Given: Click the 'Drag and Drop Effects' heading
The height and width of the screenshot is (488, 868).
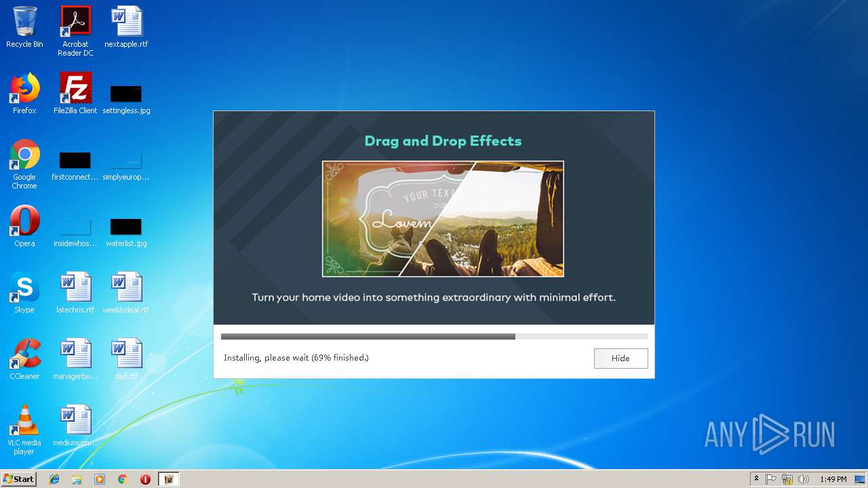Looking at the screenshot, I should pos(443,141).
